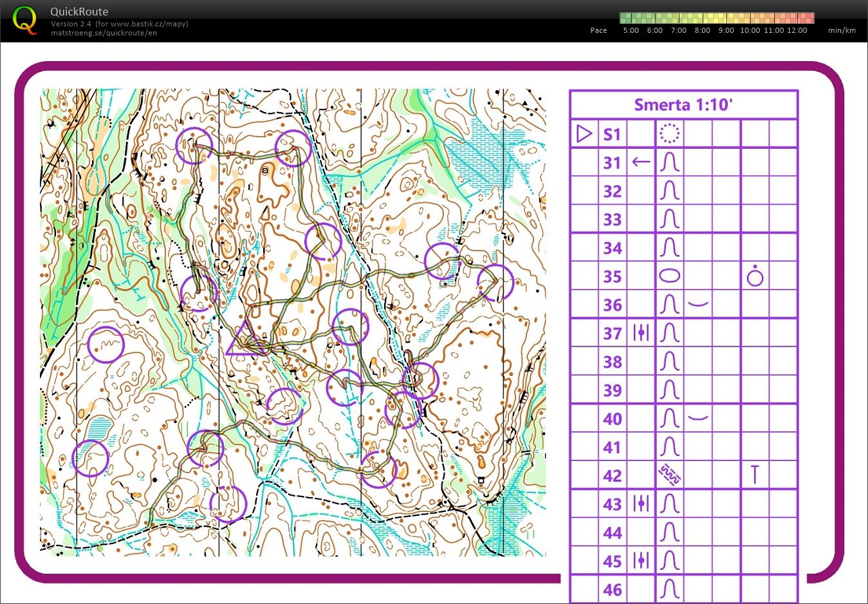Click the yellow middle of the pace color scale

(x=717, y=18)
